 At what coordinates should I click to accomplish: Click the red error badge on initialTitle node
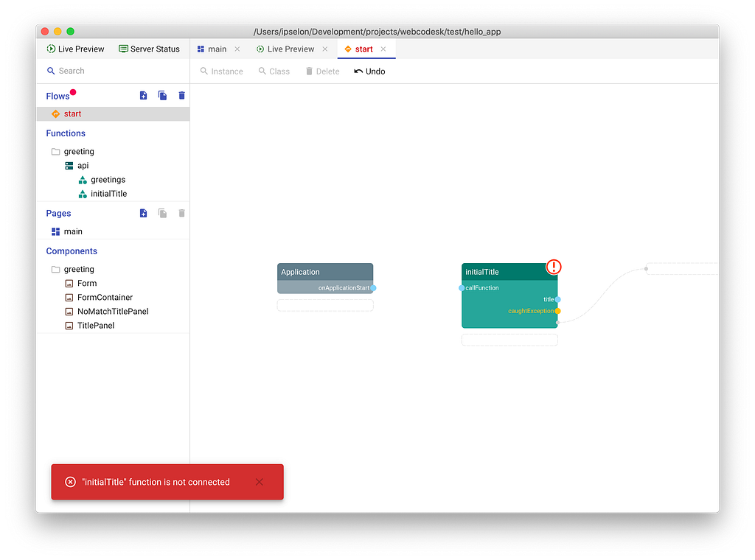pyautogui.click(x=554, y=267)
